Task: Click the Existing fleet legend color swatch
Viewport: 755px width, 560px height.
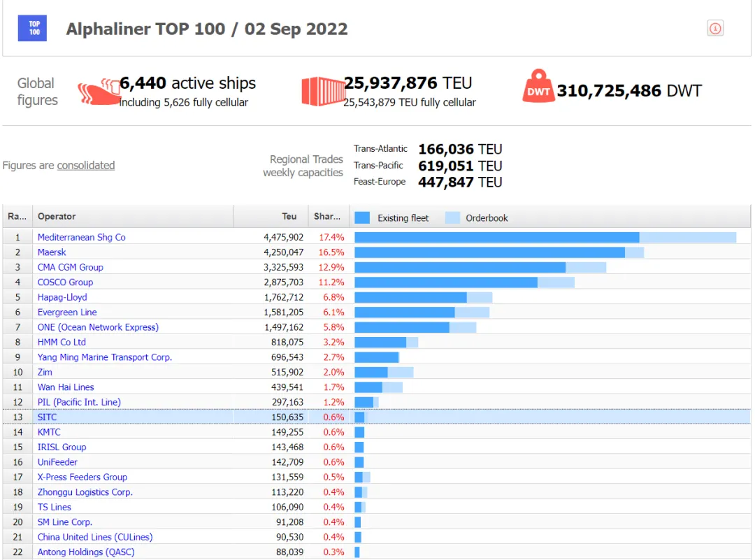Action: 362,217
